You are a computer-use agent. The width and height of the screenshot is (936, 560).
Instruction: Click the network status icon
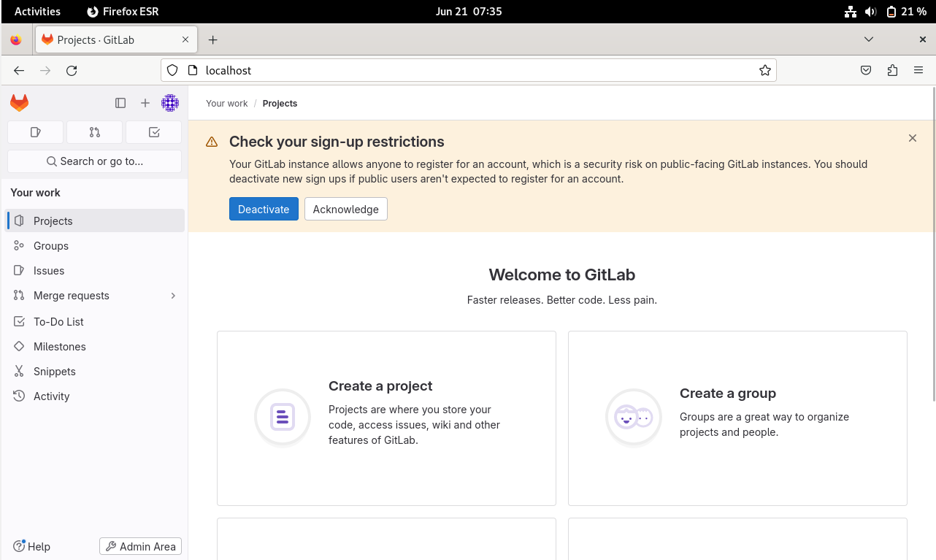coord(850,11)
